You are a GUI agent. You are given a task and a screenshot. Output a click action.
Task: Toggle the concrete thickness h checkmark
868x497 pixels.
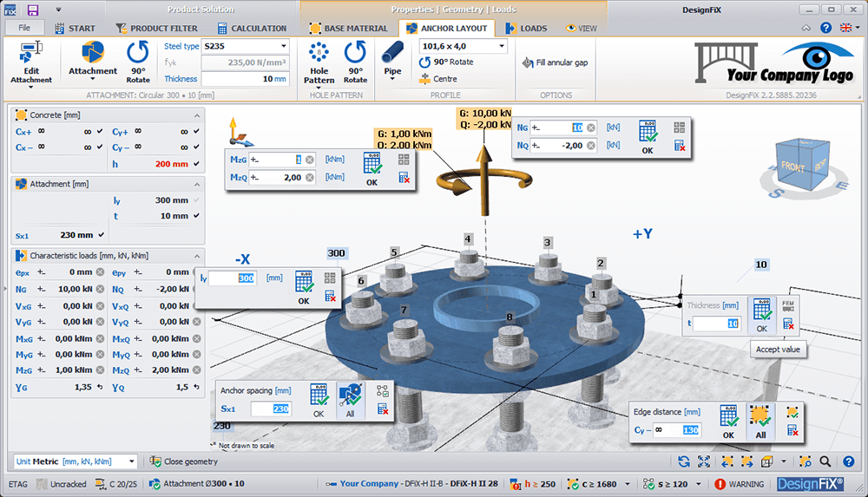[197, 164]
